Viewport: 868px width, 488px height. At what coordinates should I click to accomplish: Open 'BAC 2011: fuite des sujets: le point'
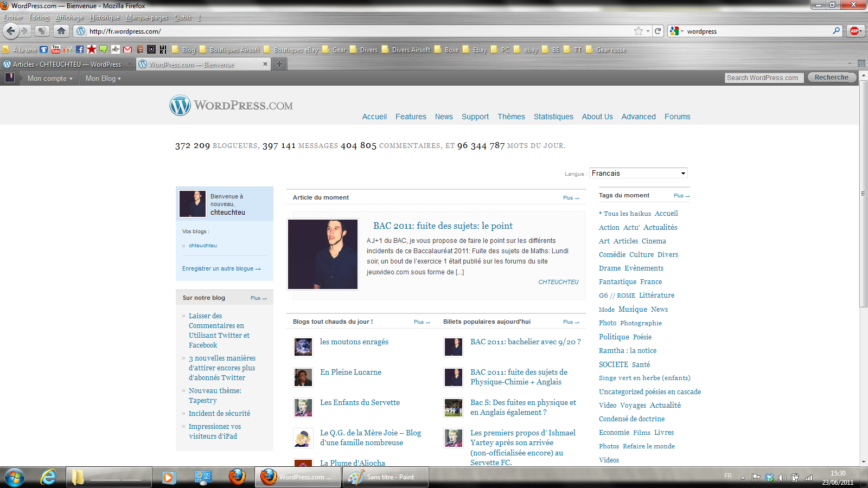point(443,226)
